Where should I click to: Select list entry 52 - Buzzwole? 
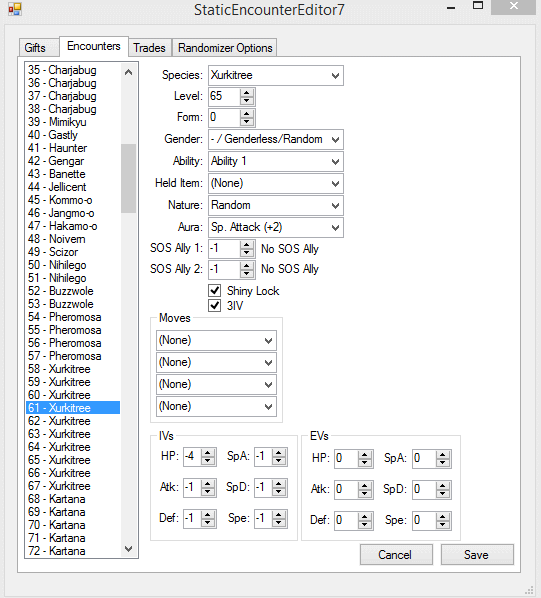pos(73,291)
